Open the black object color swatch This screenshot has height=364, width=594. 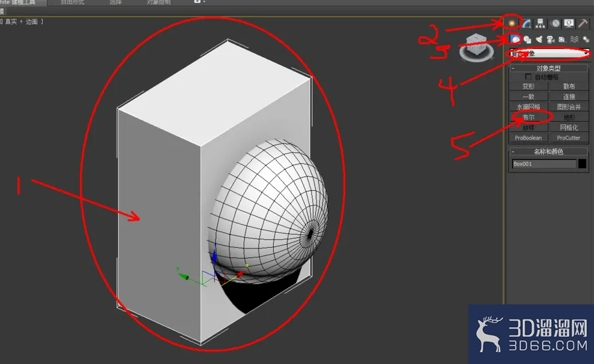point(582,164)
